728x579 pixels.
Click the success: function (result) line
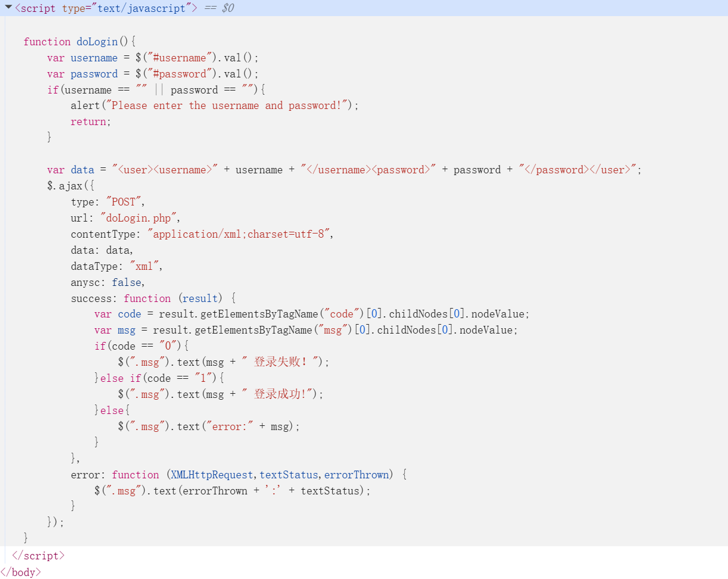coord(154,298)
